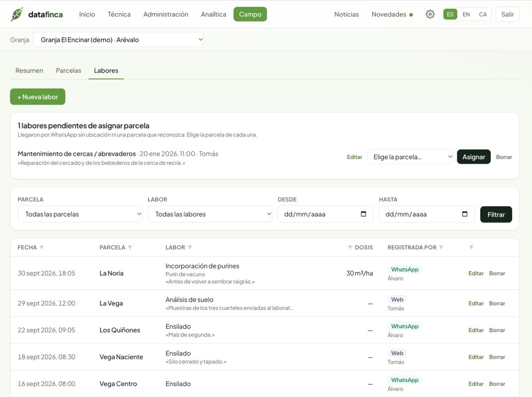The width and height of the screenshot is (532, 397).
Task: Switch to the Parcelas tab
Action: coord(68,70)
